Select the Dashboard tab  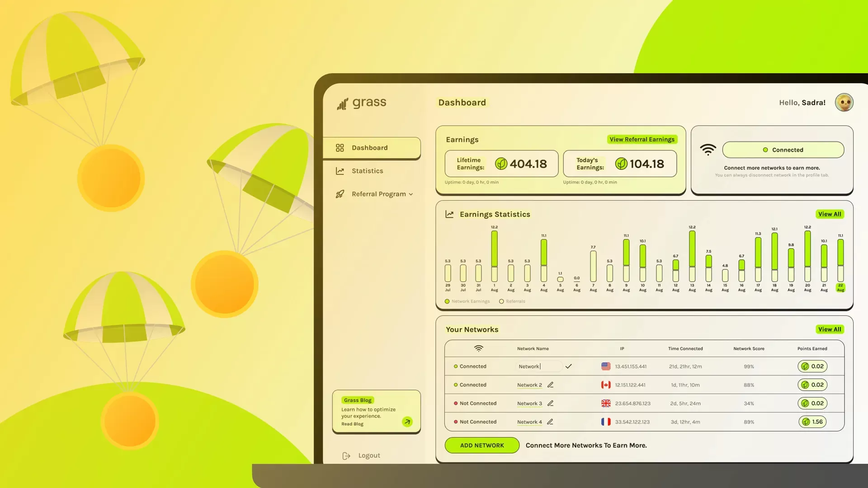[370, 146]
